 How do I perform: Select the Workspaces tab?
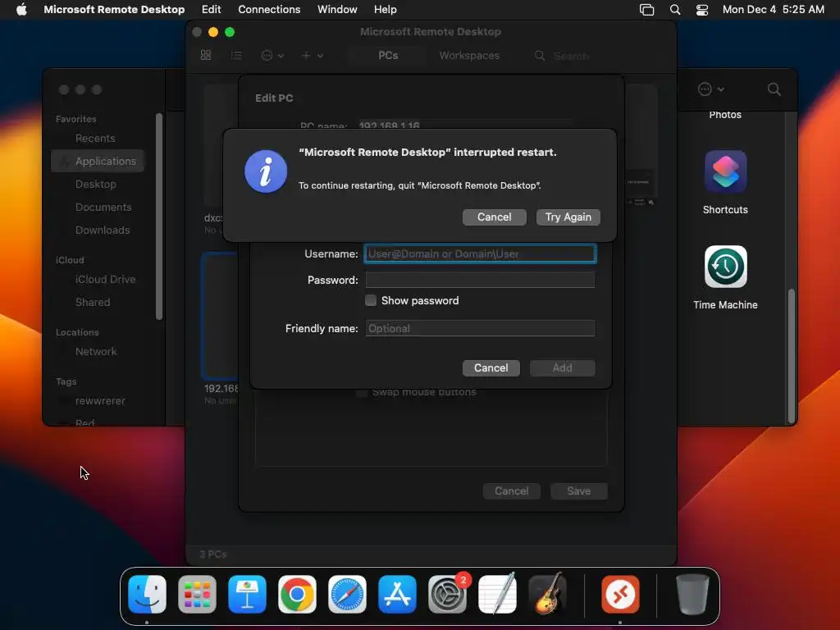[x=469, y=55]
